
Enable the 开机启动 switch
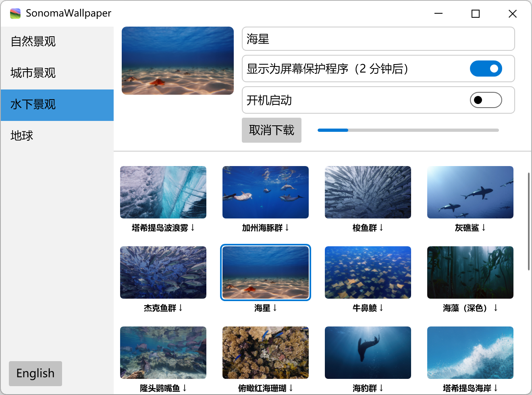point(486,100)
